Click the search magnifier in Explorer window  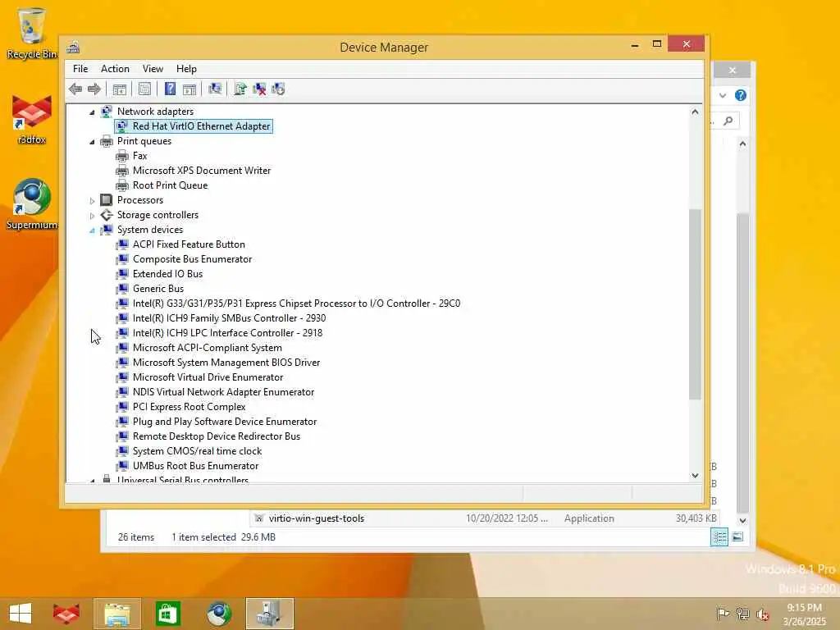728,121
